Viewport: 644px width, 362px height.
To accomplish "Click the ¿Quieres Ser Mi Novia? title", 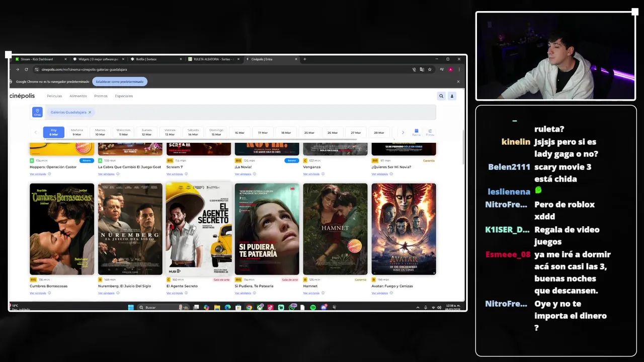I will pyautogui.click(x=391, y=167).
